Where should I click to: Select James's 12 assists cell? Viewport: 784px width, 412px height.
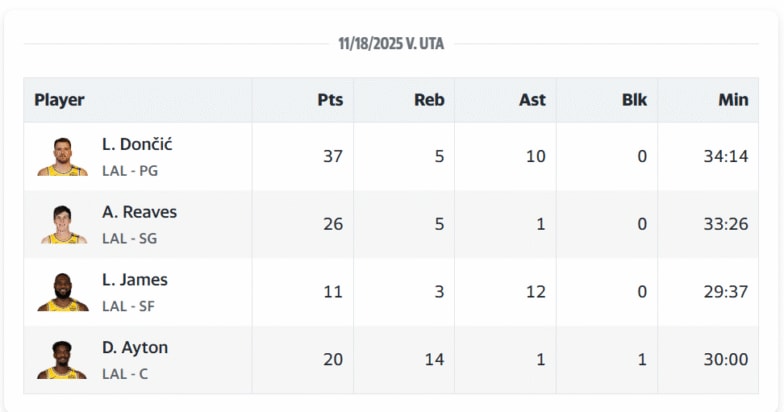coord(535,292)
